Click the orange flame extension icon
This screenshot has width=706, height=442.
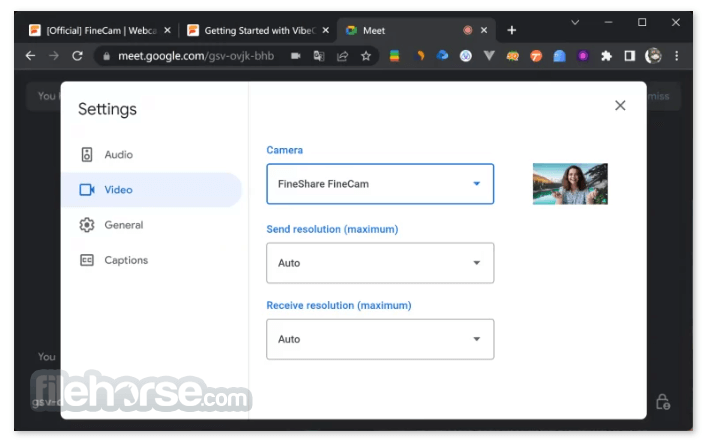click(421, 56)
